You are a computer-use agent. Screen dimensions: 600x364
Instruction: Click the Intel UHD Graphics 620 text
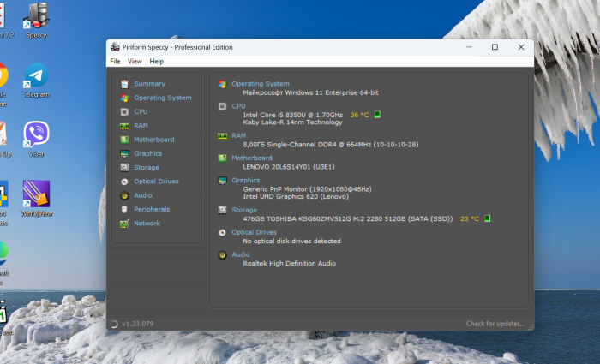296,196
